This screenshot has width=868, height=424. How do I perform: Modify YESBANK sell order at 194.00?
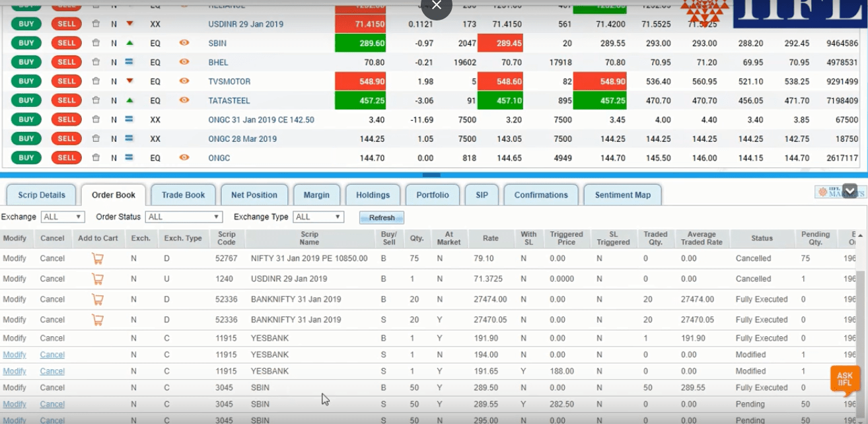(x=15, y=355)
